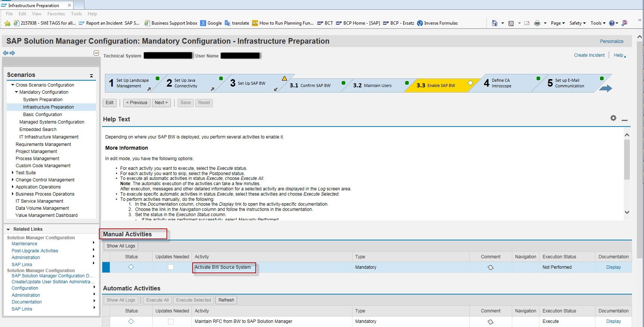The width and height of the screenshot is (644, 327).
Task: Click the browser Home icon
Action: point(494,23)
